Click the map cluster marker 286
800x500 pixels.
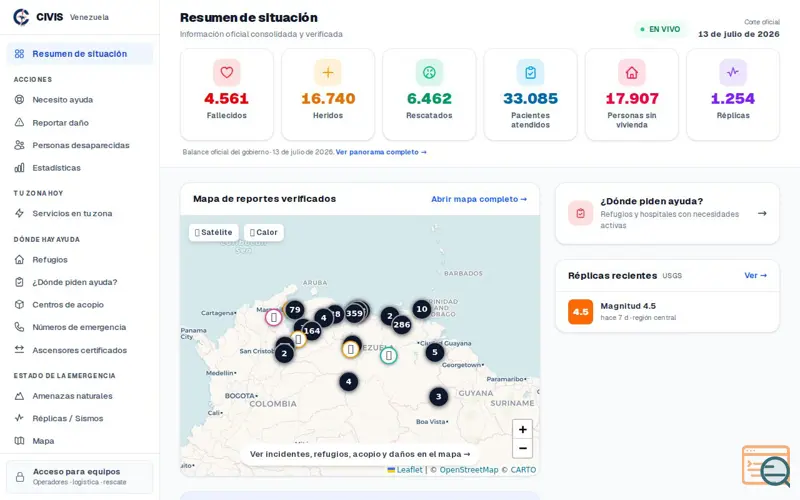click(x=402, y=324)
